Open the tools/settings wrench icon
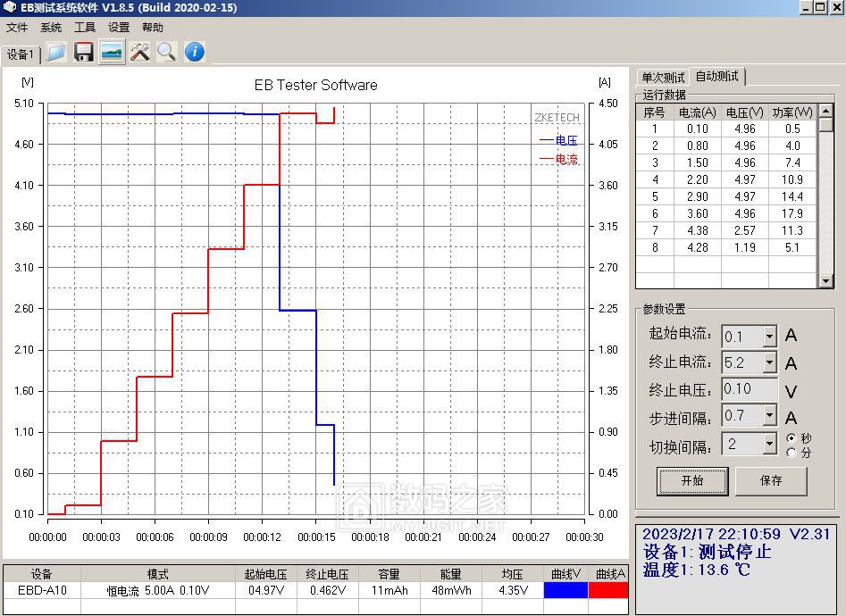The height and width of the screenshot is (616, 846). (139, 51)
